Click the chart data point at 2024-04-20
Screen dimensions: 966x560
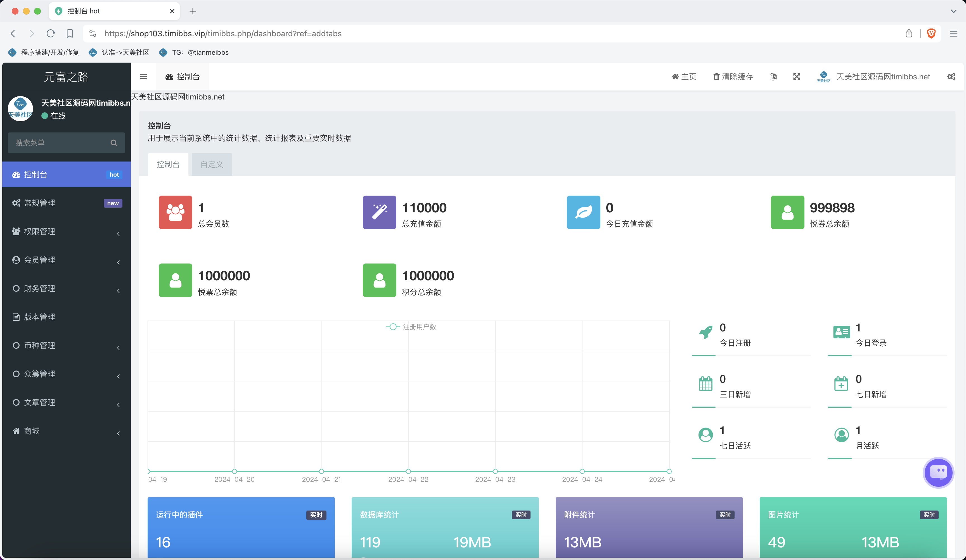(234, 471)
